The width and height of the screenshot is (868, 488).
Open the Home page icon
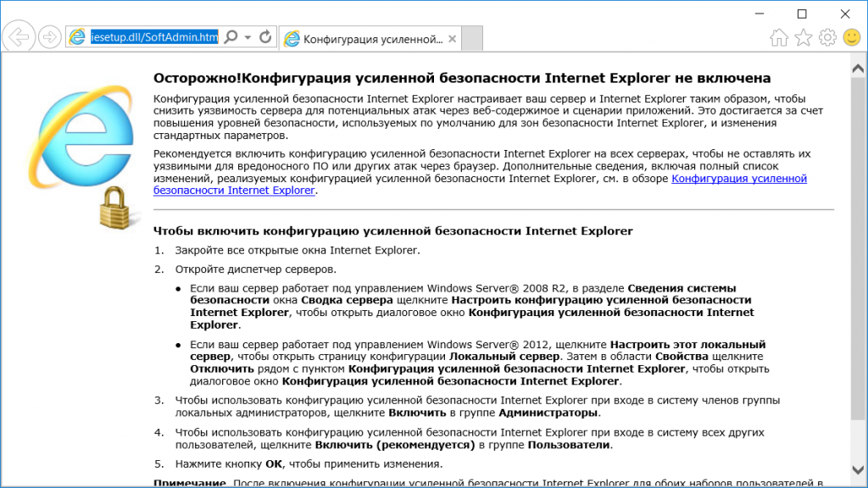(x=779, y=37)
